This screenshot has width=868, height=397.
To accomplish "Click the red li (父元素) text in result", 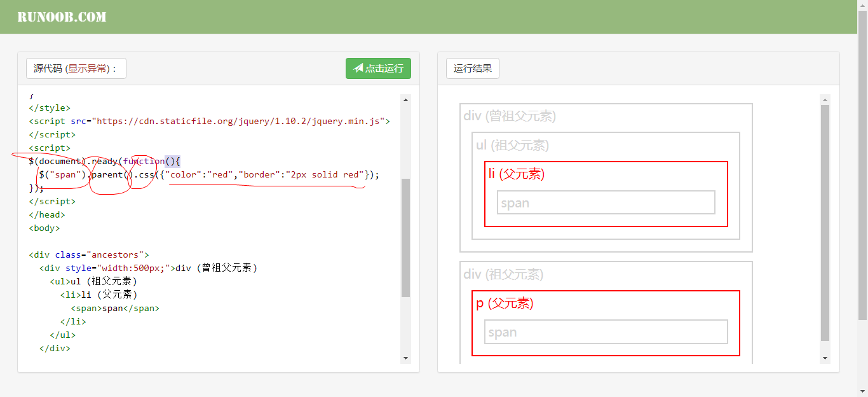I will point(517,174).
